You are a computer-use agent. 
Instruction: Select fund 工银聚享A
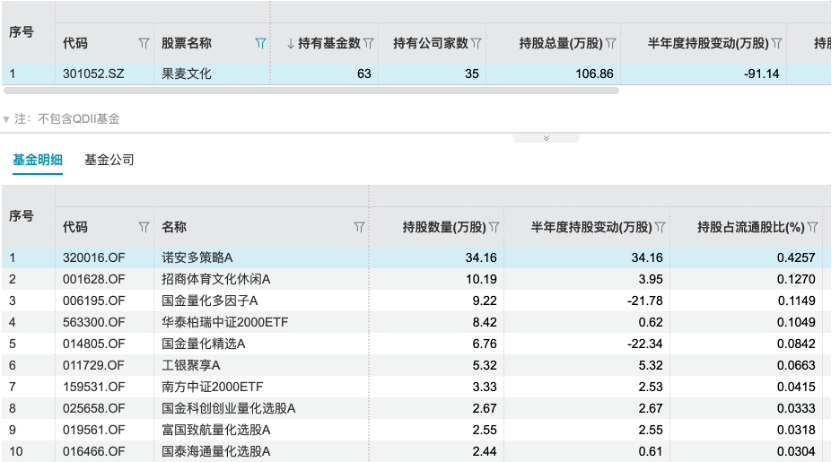(191, 365)
